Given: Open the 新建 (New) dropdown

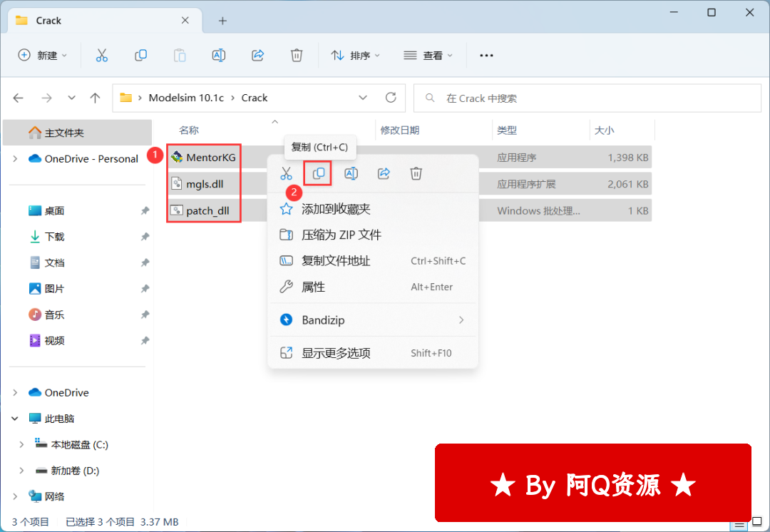Looking at the screenshot, I should 42,56.
